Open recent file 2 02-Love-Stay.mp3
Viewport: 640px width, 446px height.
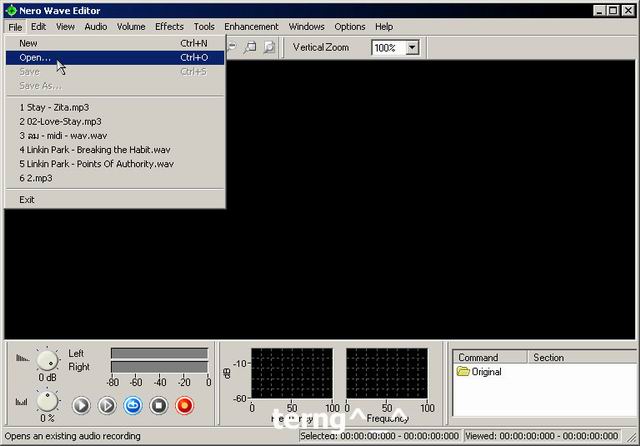pyautogui.click(x=115, y=122)
